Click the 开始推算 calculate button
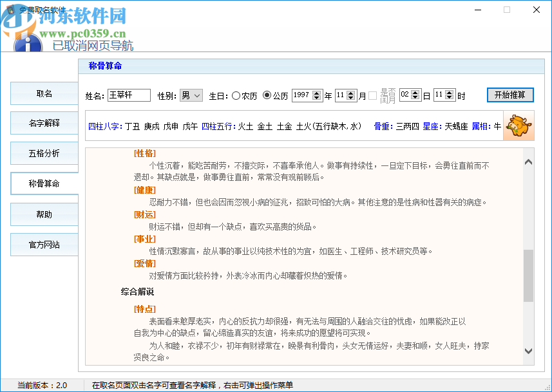Image resolution: width=552 pixels, height=392 pixels. click(x=511, y=94)
